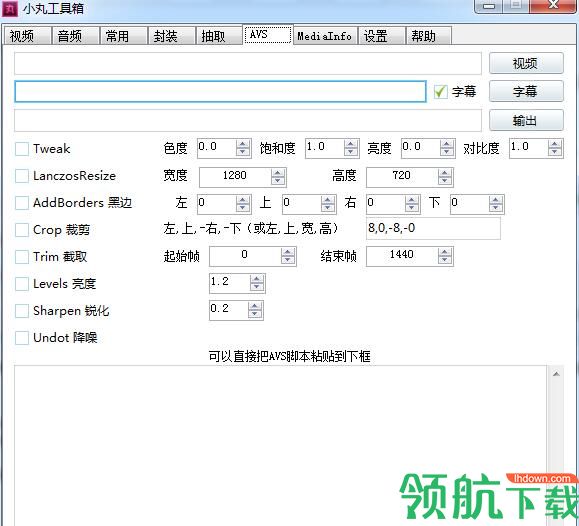
Task: Increase Levels 1.2 with up arrow
Action: tap(257, 279)
